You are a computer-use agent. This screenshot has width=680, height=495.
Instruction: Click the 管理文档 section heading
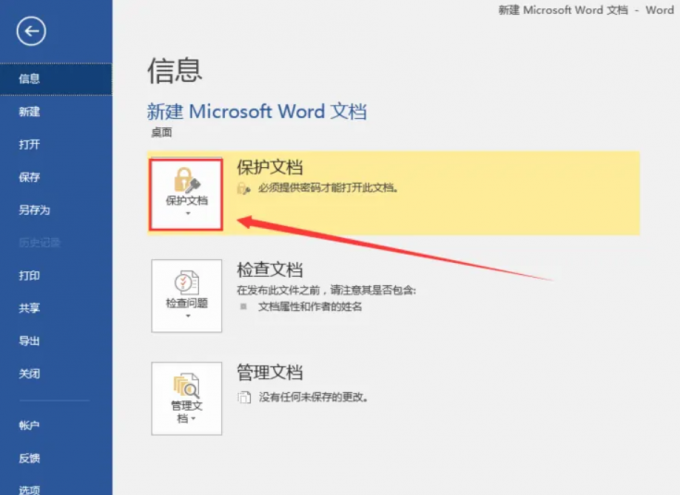[270, 372]
